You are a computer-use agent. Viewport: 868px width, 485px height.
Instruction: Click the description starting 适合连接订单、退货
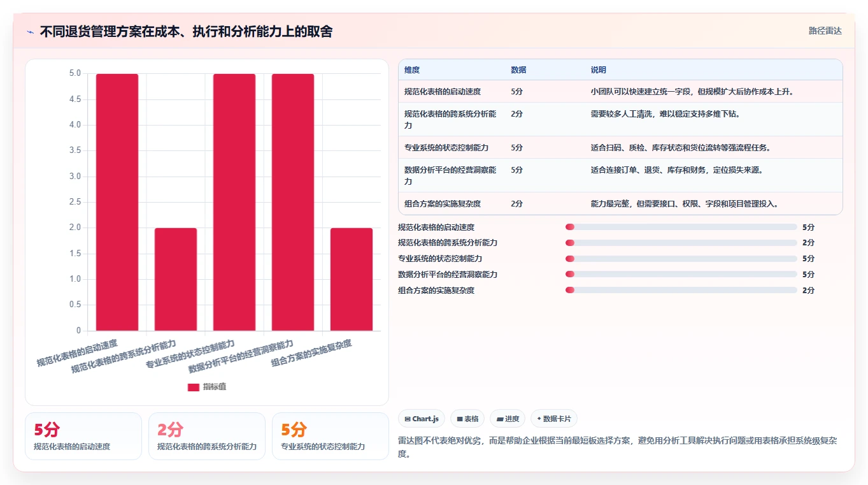pos(677,170)
